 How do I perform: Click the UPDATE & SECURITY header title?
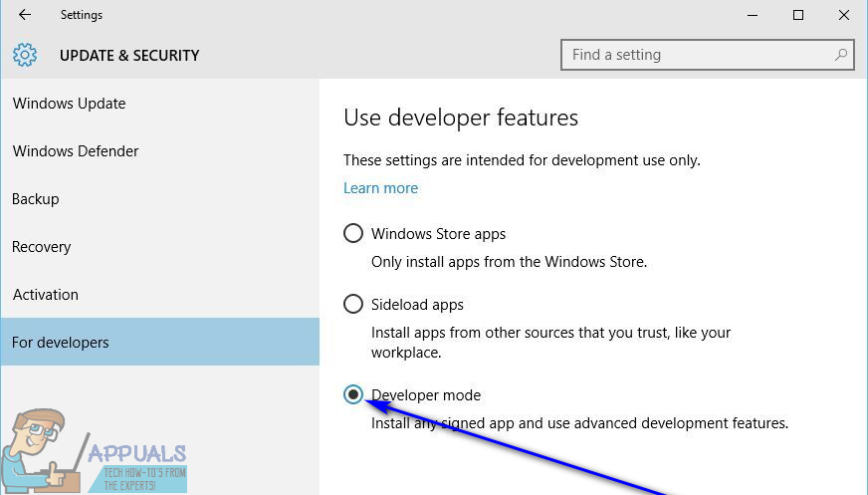(x=129, y=56)
